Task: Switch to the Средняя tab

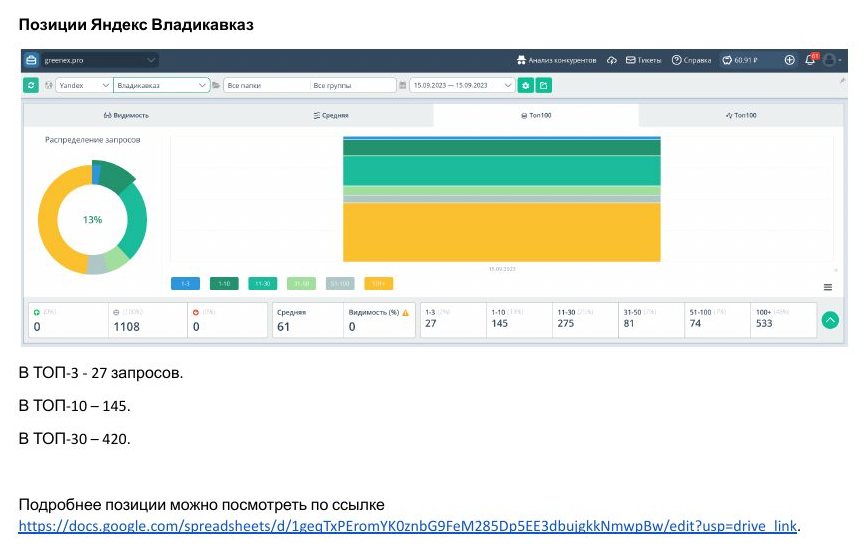Action: click(331, 115)
